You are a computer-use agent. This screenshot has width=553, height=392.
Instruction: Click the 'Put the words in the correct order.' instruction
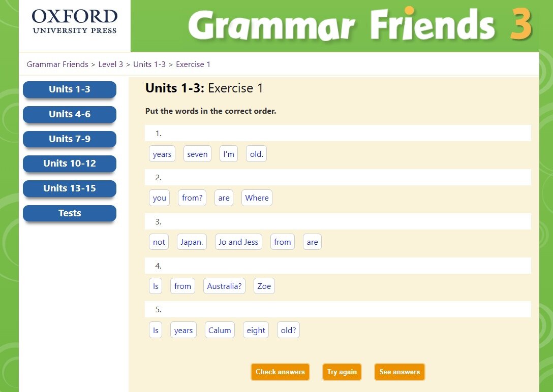point(210,111)
